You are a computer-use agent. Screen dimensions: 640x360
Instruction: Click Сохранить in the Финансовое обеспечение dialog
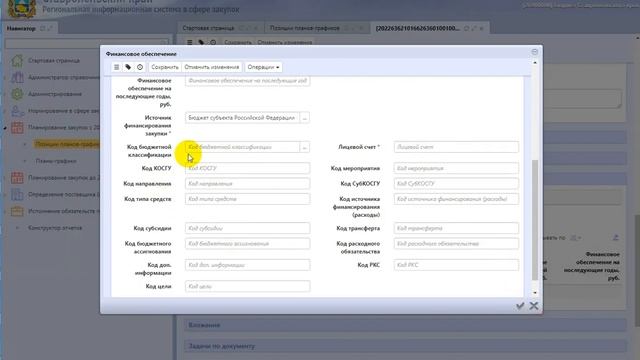click(x=165, y=67)
